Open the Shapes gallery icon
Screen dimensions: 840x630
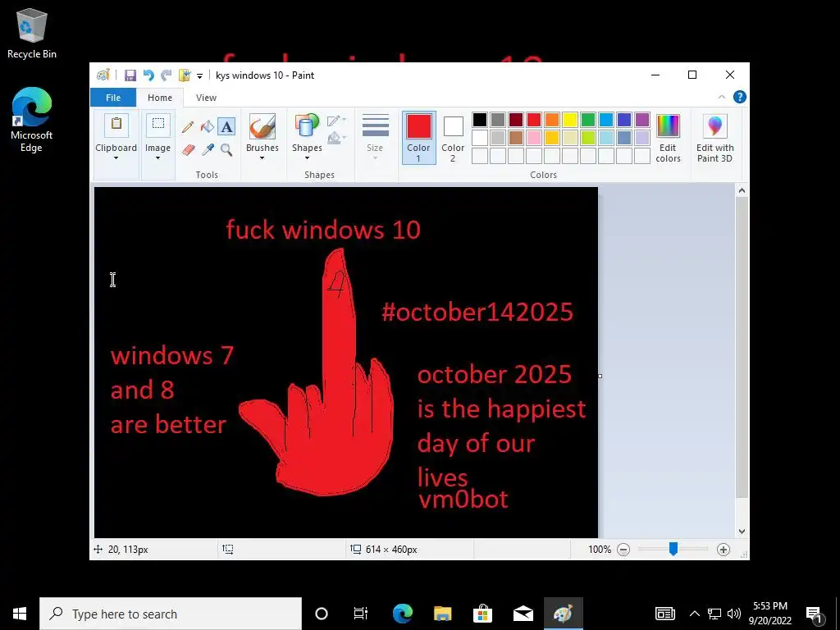tap(307, 126)
